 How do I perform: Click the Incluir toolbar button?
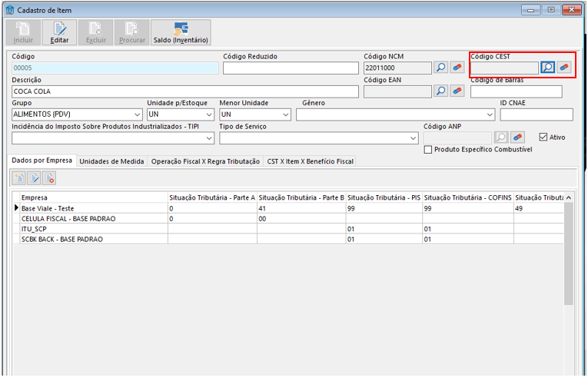pyautogui.click(x=23, y=32)
